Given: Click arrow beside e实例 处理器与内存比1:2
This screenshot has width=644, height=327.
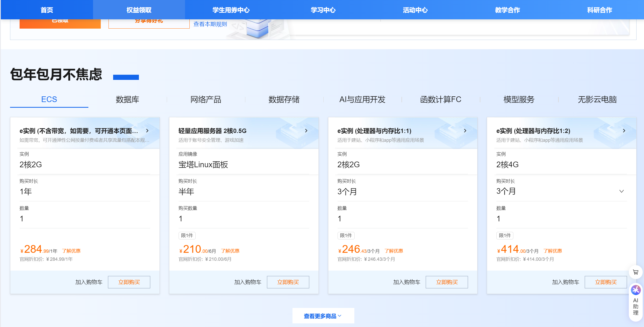Looking at the screenshot, I should pyautogui.click(x=624, y=131).
